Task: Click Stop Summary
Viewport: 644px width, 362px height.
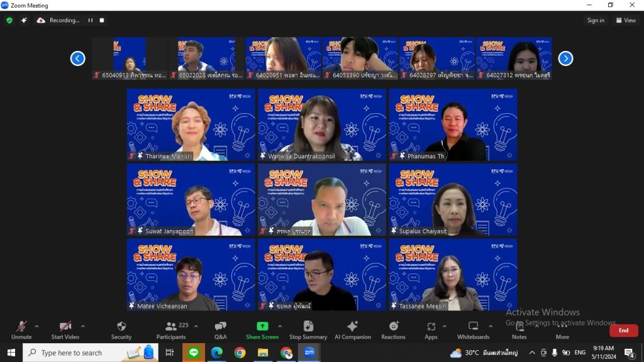Action: coord(308,331)
